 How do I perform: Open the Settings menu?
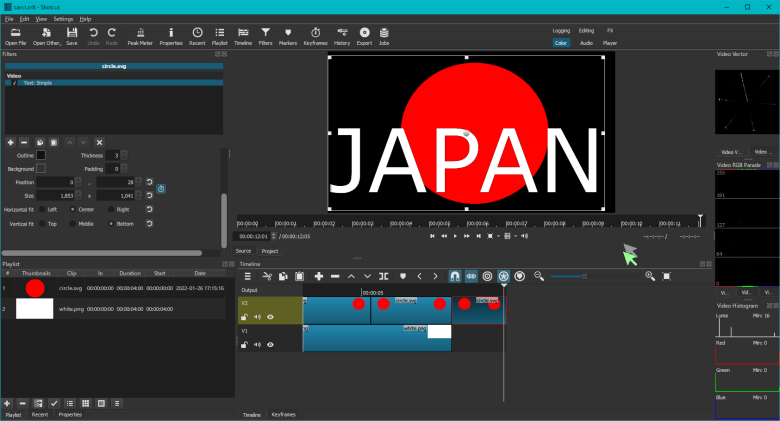[63, 18]
